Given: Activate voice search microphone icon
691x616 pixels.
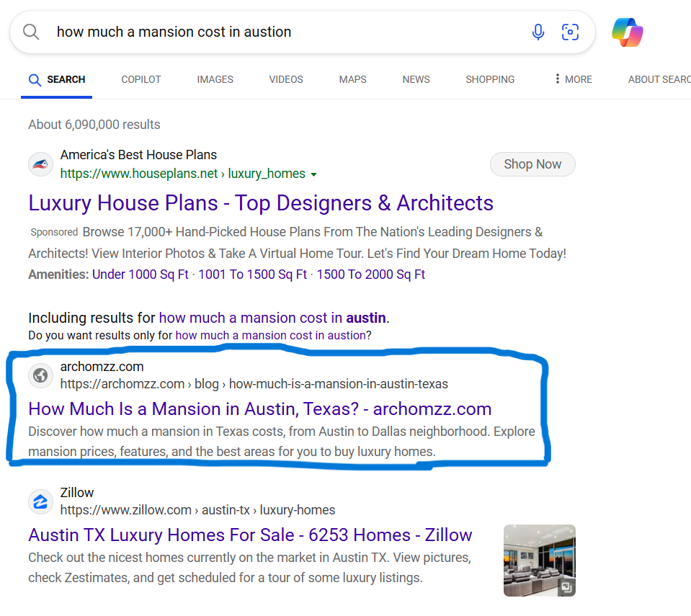Looking at the screenshot, I should pos(538,32).
